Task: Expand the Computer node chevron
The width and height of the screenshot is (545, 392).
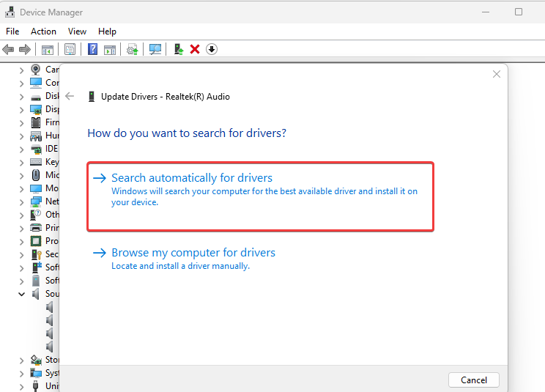Action: pos(21,84)
